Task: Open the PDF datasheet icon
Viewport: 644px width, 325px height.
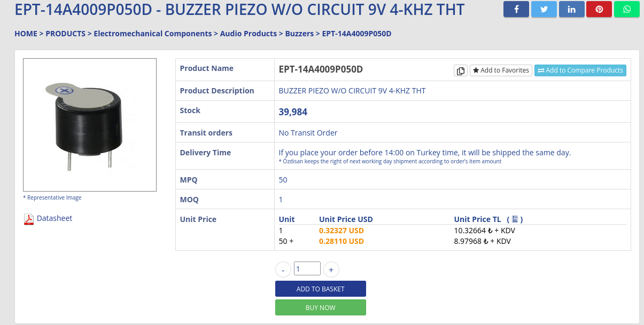Action: click(x=29, y=219)
